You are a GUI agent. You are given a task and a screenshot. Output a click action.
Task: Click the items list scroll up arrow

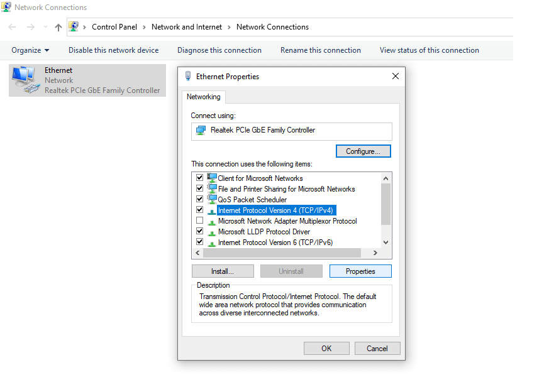386,178
